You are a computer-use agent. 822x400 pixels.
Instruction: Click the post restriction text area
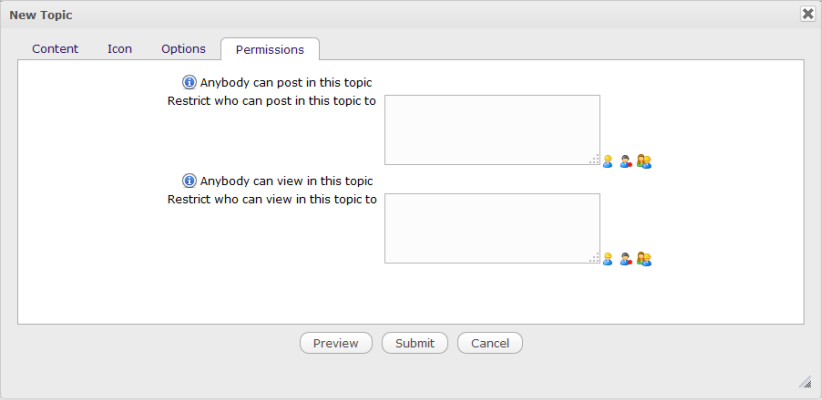point(492,129)
